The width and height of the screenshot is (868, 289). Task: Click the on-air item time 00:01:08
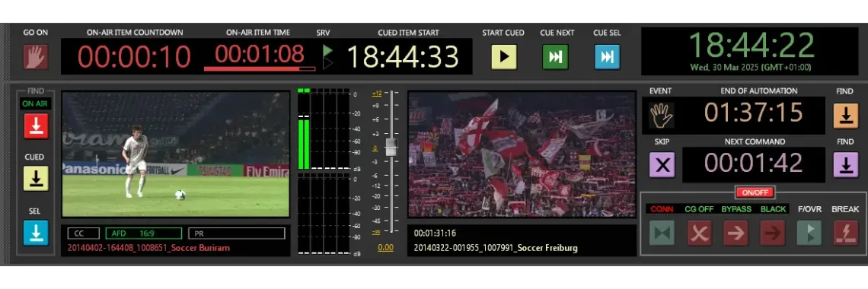(260, 54)
